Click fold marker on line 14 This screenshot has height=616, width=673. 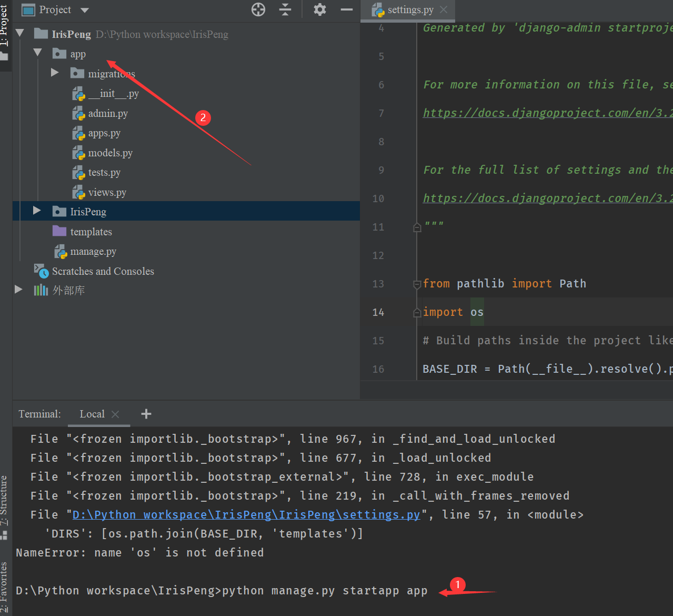pos(417,312)
